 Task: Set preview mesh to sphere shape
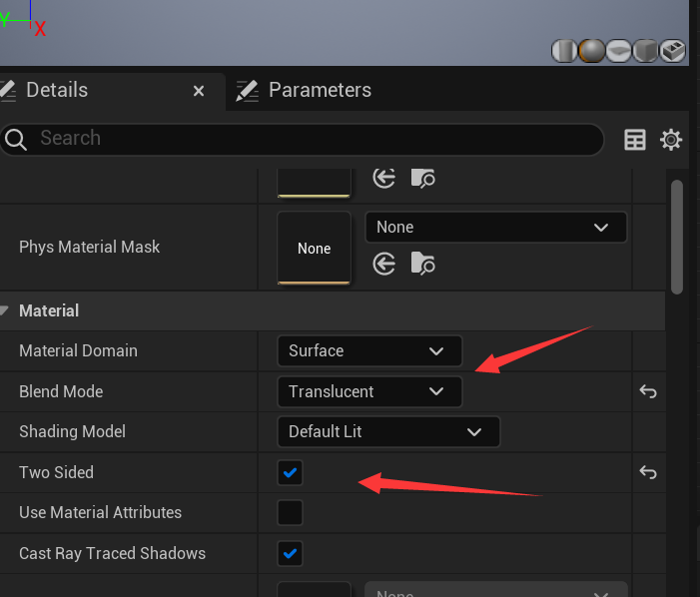pos(592,50)
